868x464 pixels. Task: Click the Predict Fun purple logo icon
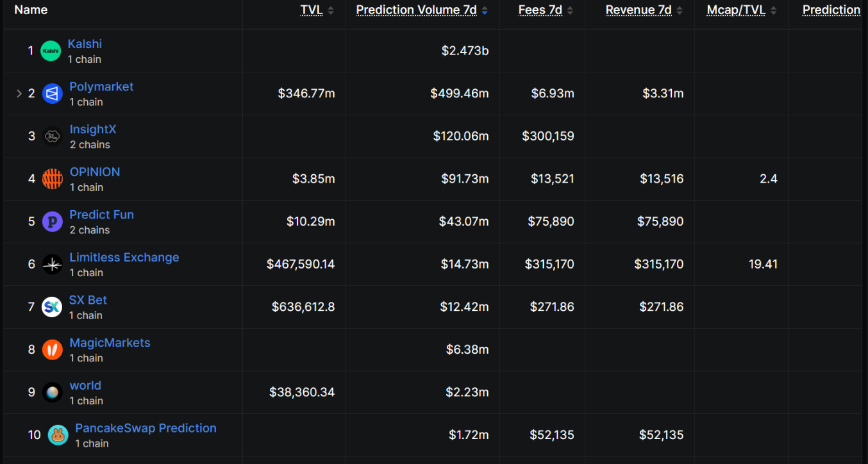pyautogui.click(x=53, y=222)
